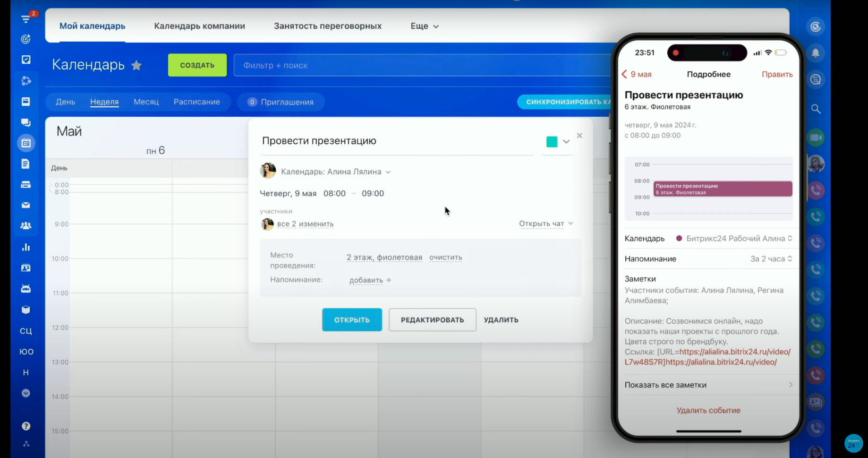The width and height of the screenshot is (868, 458).
Task: Open the employees group sidebar icon
Action: (x=26, y=226)
